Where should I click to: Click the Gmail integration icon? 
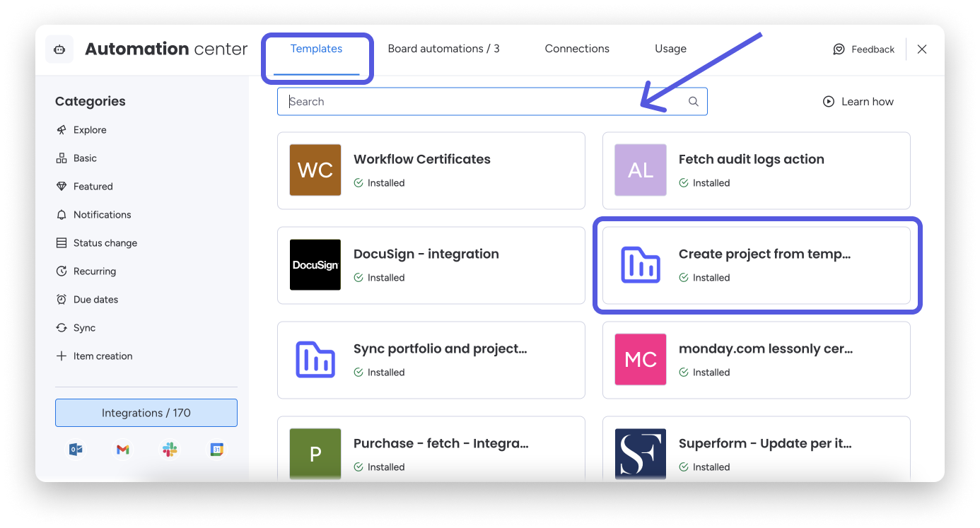122,449
